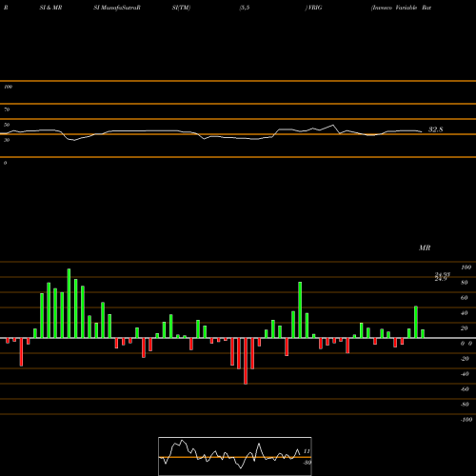The height and width of the screenshot is (476, 476).
Task: Click the overlapping 24.93 price label
Action: [x=443, y=274]
